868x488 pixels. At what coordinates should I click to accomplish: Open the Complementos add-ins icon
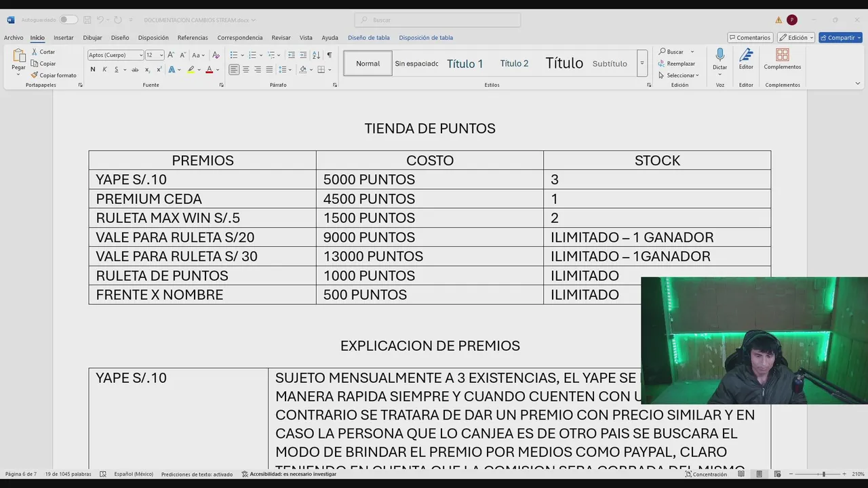(x=783, y=54)
